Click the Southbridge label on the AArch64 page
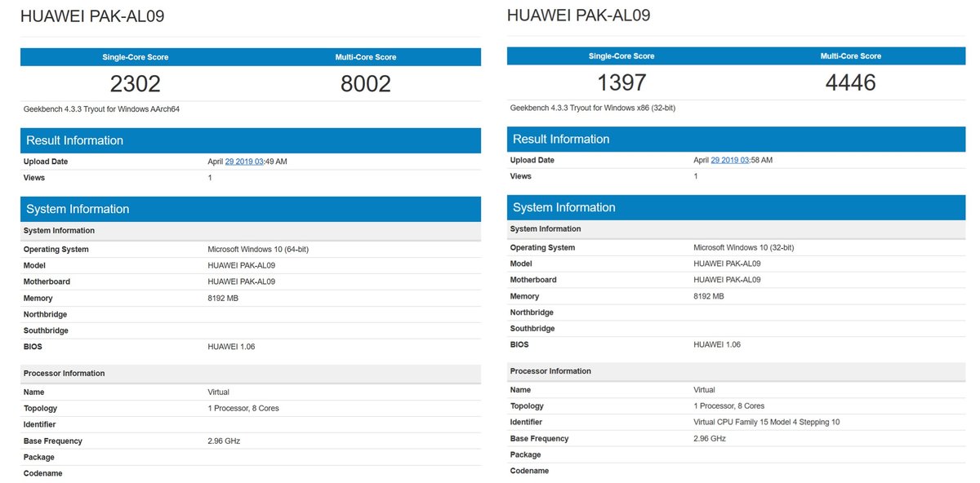The image size is (980, 483). [46, 330]
